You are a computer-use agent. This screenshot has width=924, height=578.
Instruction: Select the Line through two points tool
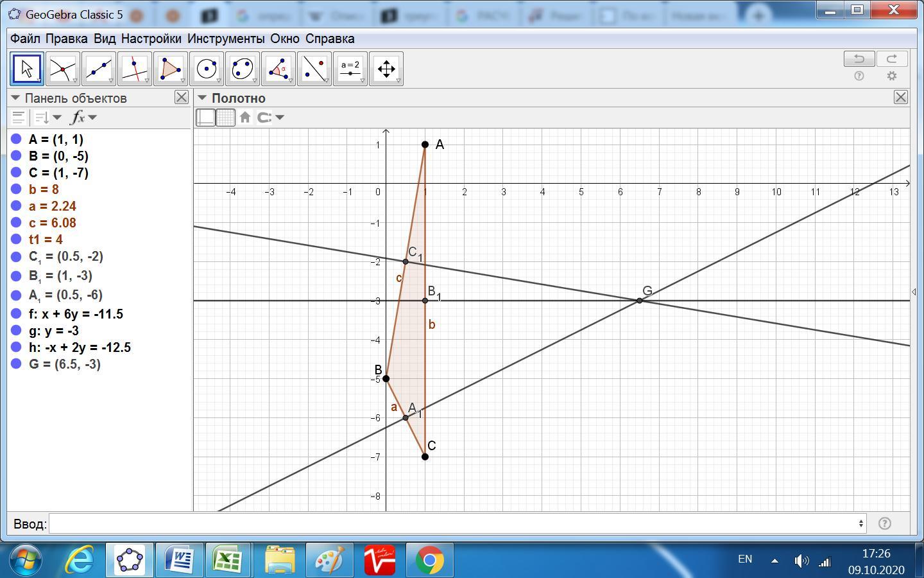click(99, 69)
